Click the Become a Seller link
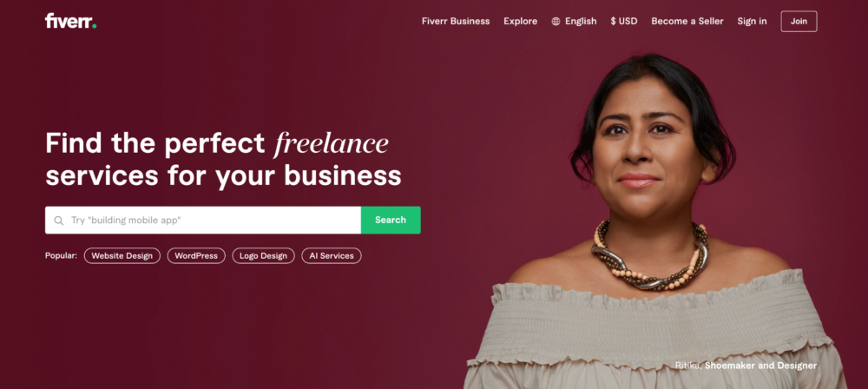Viewport: 868px width, 389px height. tap(687, 21)
